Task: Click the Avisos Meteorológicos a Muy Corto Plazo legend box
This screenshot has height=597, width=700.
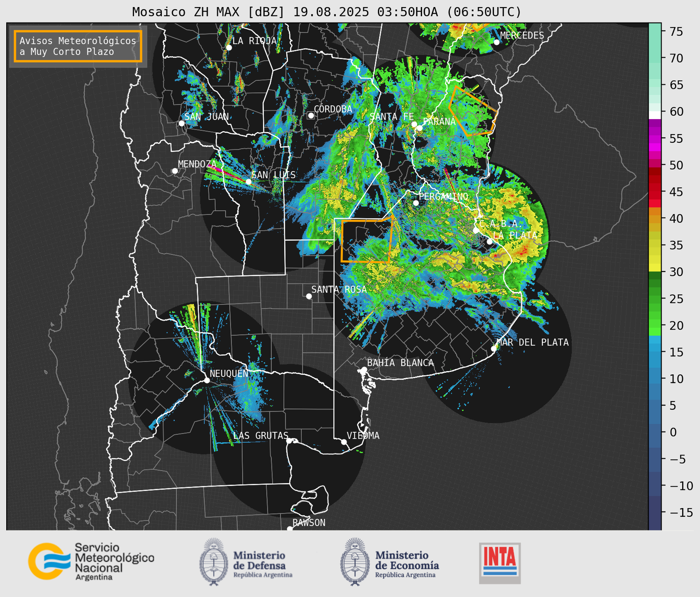Action: click(78, 46)
